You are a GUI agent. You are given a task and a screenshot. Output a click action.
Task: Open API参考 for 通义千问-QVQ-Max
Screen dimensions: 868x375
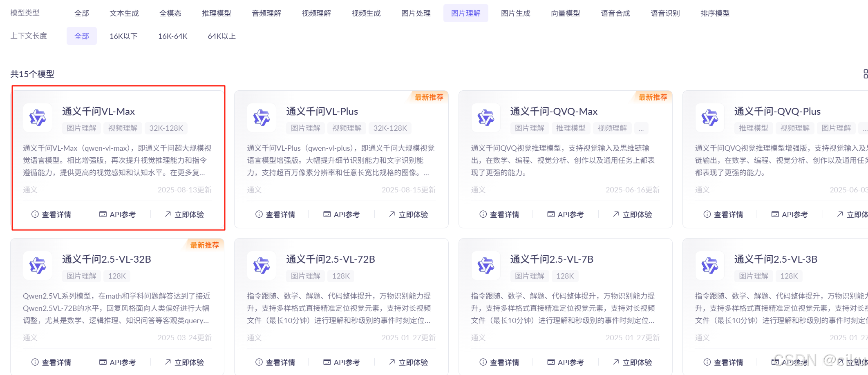coord(566,214)
